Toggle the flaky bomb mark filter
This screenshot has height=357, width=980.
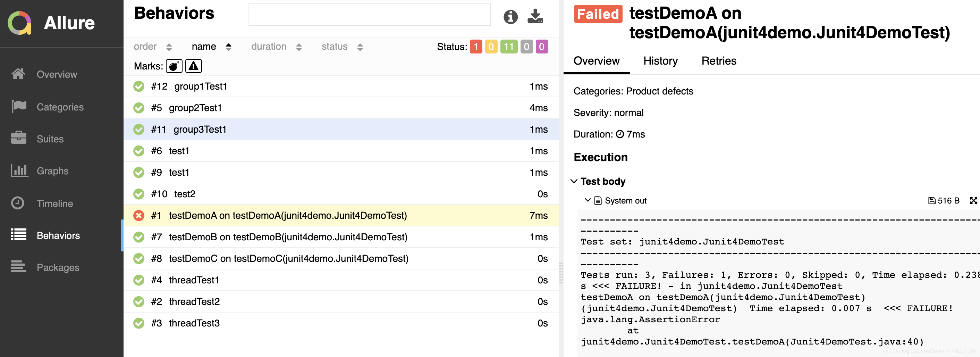pos(174,66)
